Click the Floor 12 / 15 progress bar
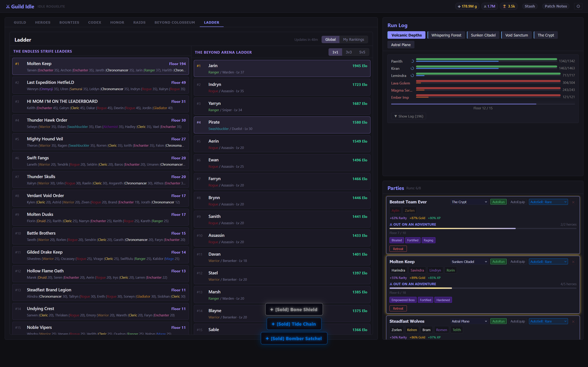Image resolution: width=588 pixels, height=367 pixels. tap(483, 104)
